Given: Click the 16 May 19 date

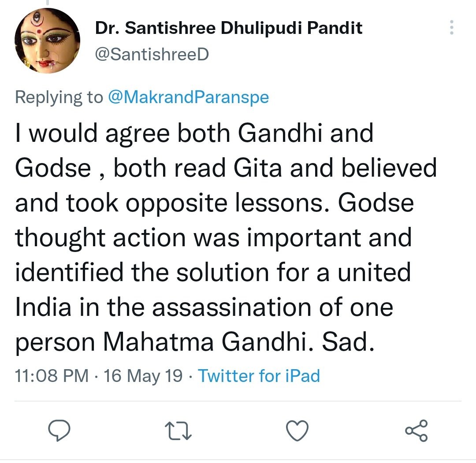Looking at the screenshot, I should point(143,376).
